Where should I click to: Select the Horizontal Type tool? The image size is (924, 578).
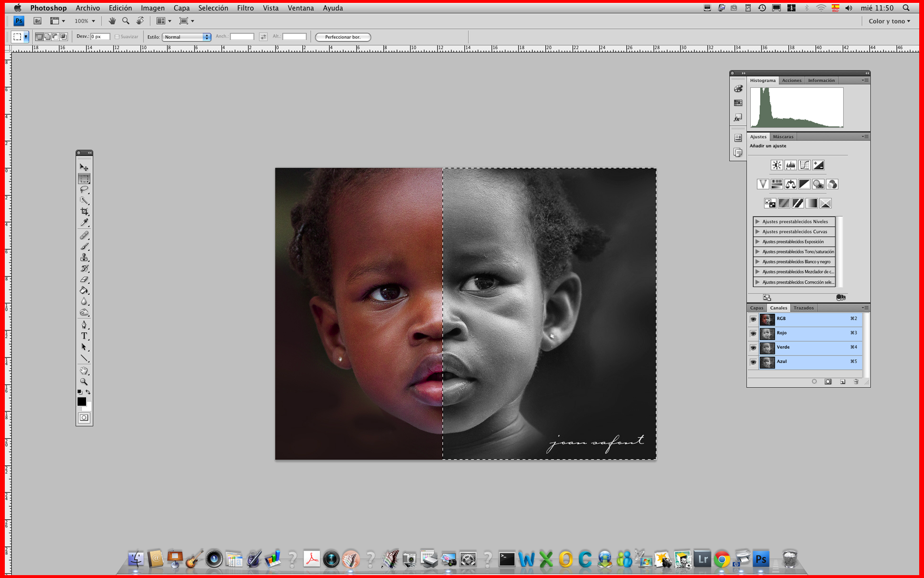[84, 336]
